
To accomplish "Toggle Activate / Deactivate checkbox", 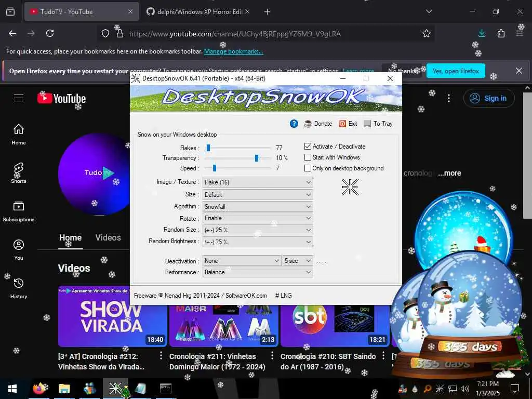I will point(308,146).
